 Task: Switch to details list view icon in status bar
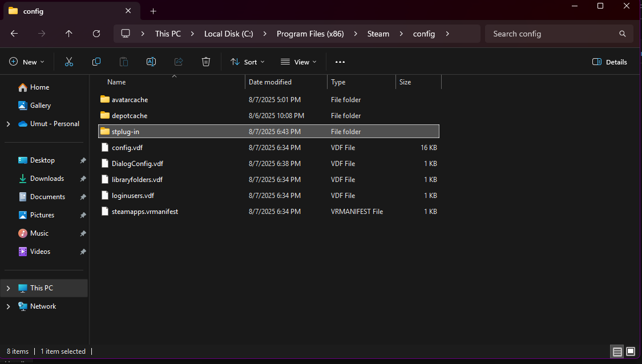[617, 351]
